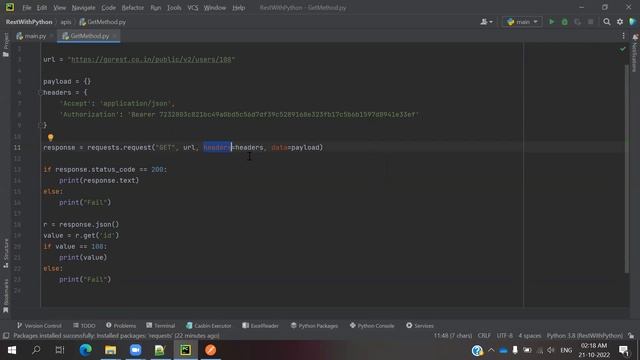Open the Code menu
Screen dimensions: 640x360
pyautogui.click(x=108, y=8)
